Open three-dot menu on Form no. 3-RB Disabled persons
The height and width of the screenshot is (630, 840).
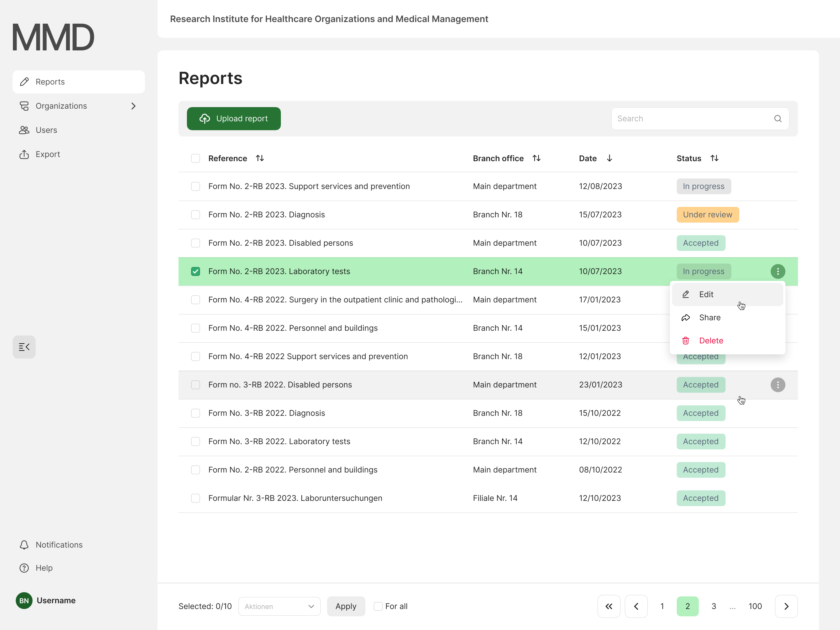pyautogui.click(x=777, y=385)
